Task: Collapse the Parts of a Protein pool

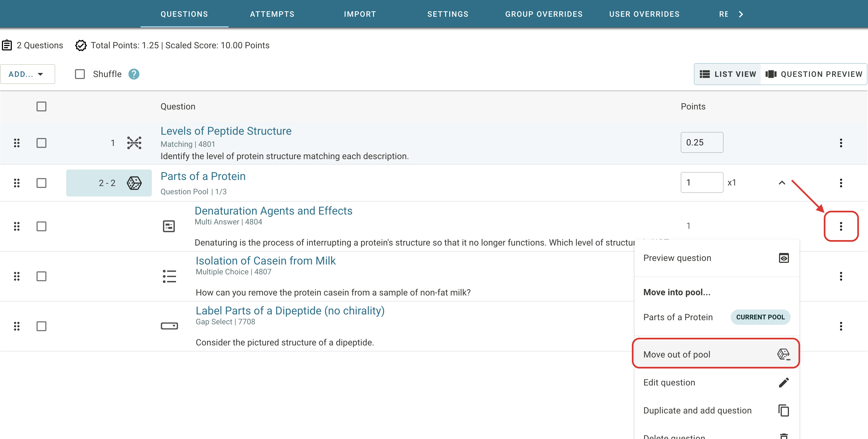Action: 782,183
